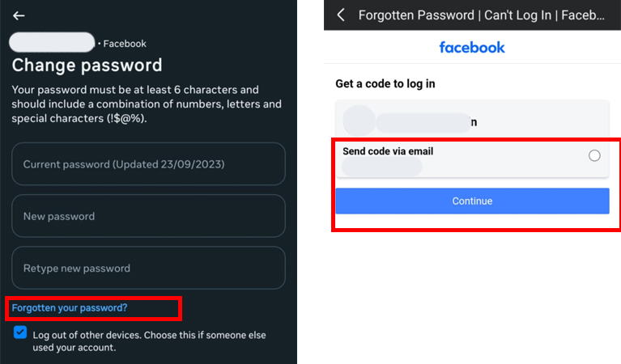The width and height of the screenshot is (621, 364).
Task: Tap the Log out of other devices description text
Action: click(x=149, y=341)
